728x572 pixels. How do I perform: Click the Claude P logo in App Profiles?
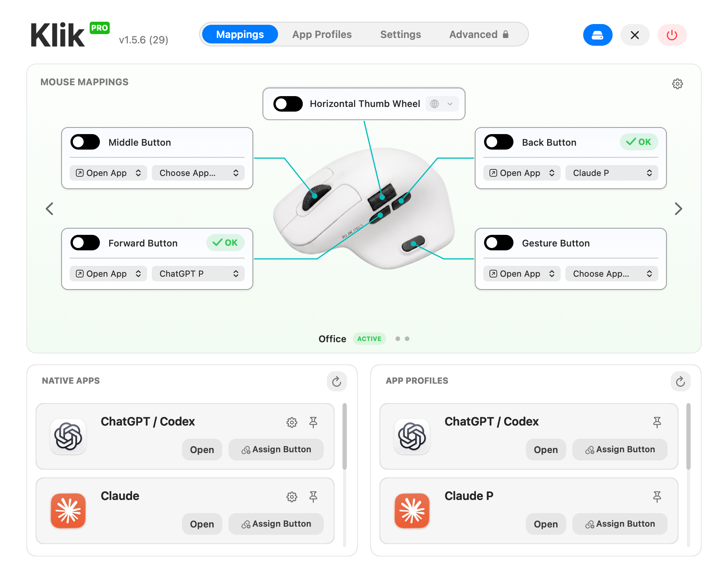coord(412,511)
